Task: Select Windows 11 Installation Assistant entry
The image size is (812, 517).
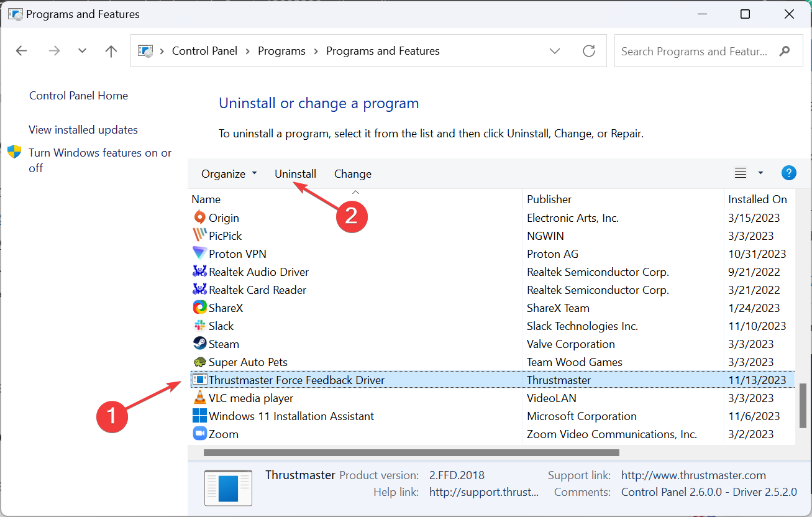Action: click(x=291, y=416)
